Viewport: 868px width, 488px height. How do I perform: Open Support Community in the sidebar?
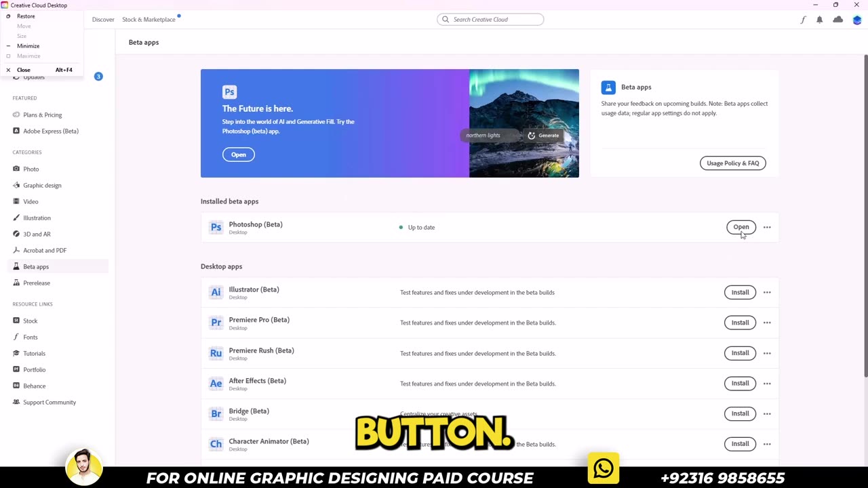point(50,402)
